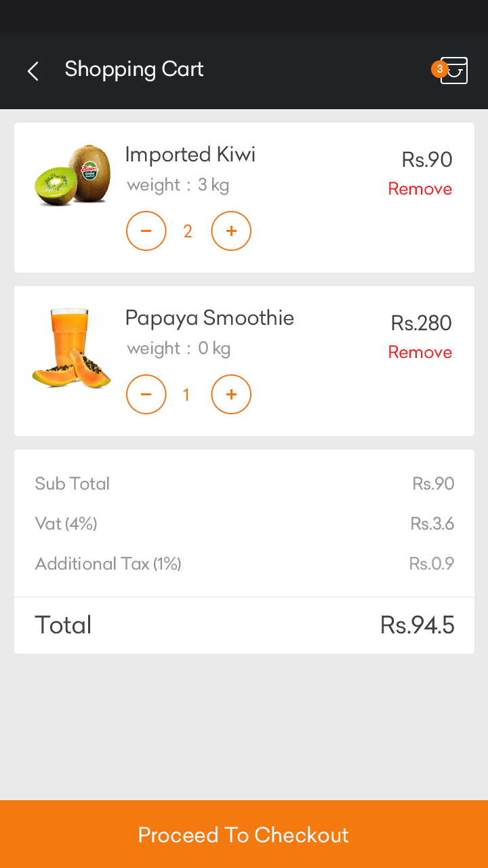
Task: Tap Proceed To Checkout button
Action: [x=244, y=834]
